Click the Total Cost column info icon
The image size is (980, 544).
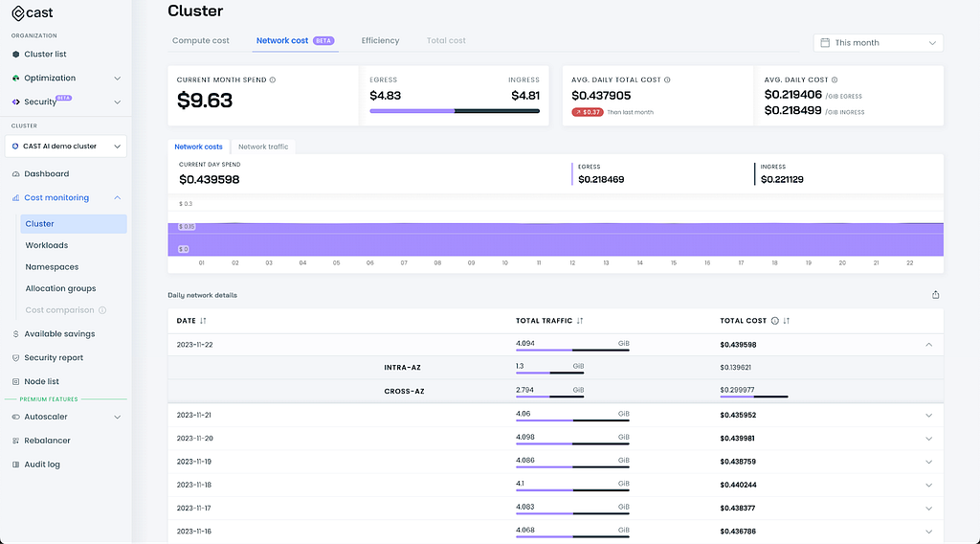[775, 321]
